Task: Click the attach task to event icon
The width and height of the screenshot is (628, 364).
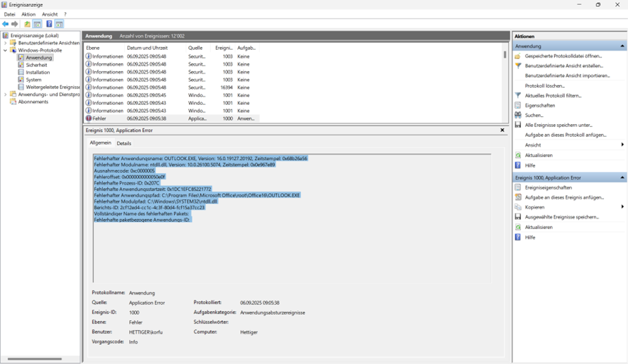Action: [518, 197]
